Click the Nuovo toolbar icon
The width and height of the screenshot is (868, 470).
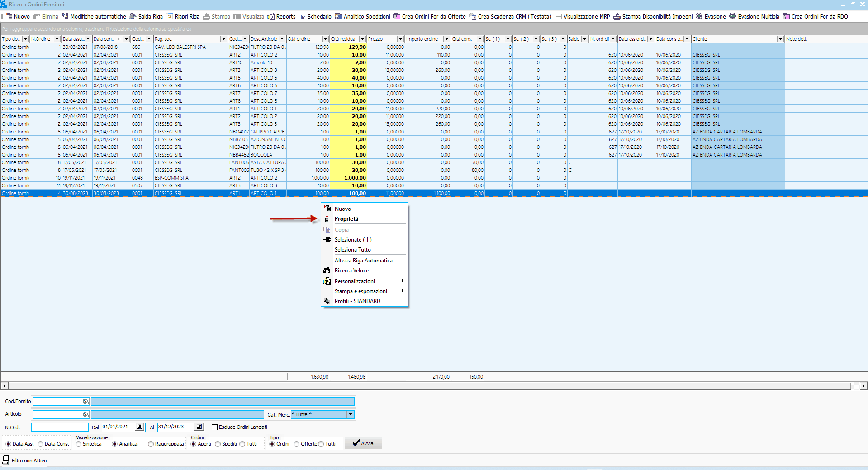[9, 16]
